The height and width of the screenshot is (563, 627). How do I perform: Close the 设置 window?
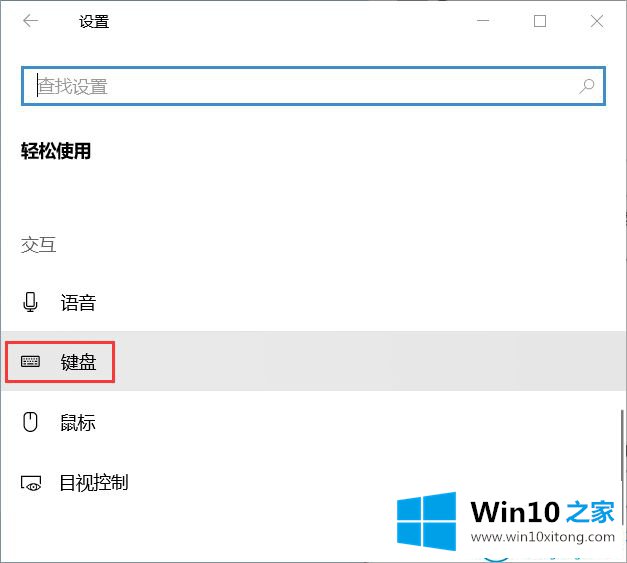coord(597,21)
